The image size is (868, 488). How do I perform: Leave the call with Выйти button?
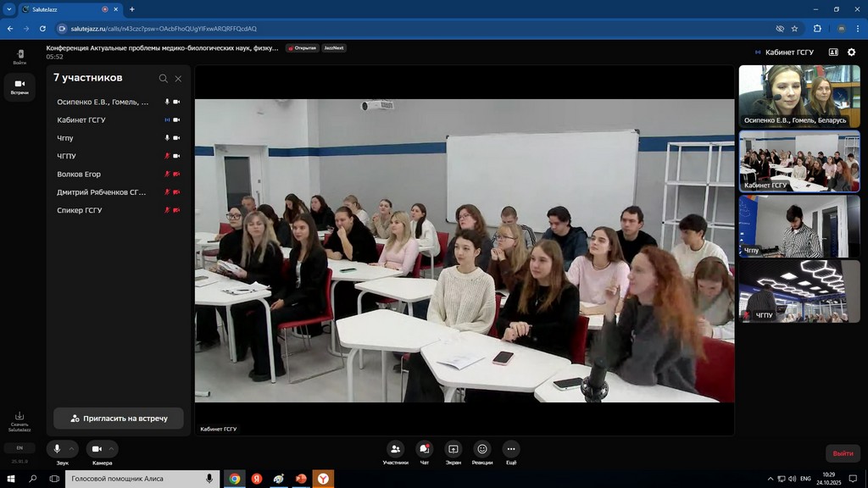coord(843,453)
